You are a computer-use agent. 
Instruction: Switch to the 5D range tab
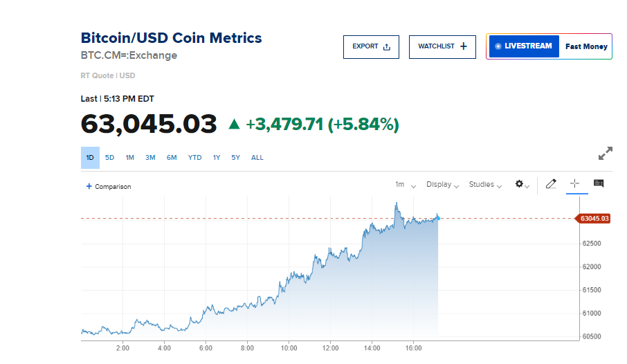point(110,158)
